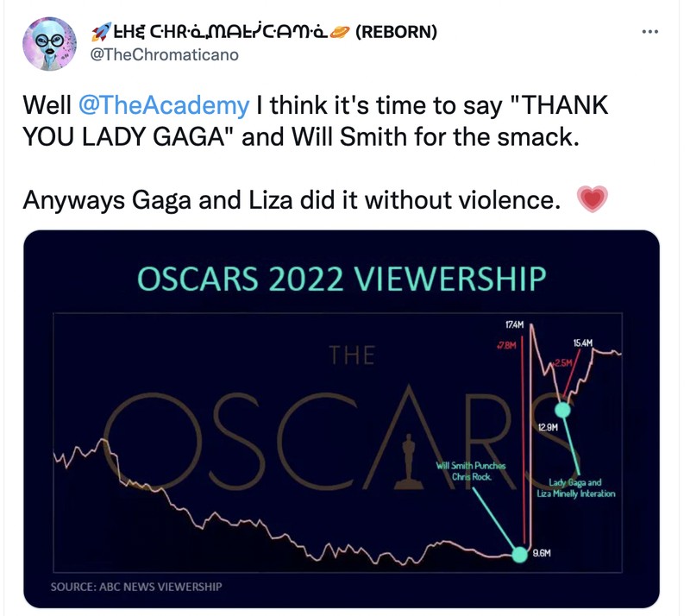Viewport: 690px width, 616px height.
Task: Click the 17.4M peak label
Action: (515, 325)
